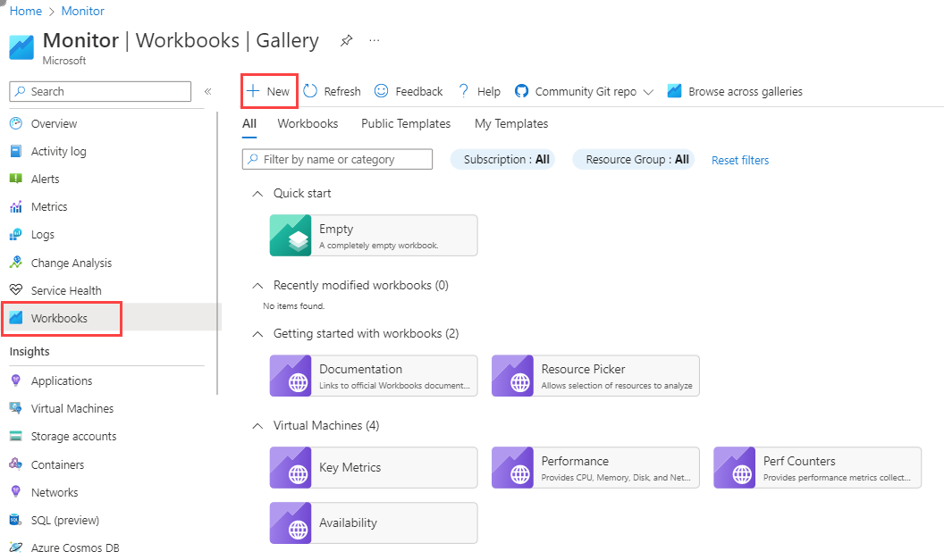The height and width of the screenshot is (560, 944).
Task: Create a New workbook
Action: tap(269, 91)
